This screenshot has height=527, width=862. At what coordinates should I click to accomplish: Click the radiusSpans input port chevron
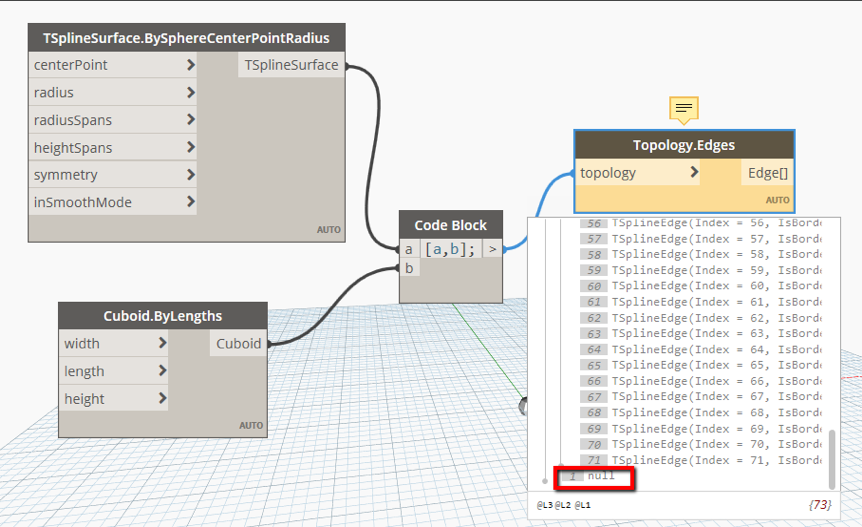click(x=190, y=119)
